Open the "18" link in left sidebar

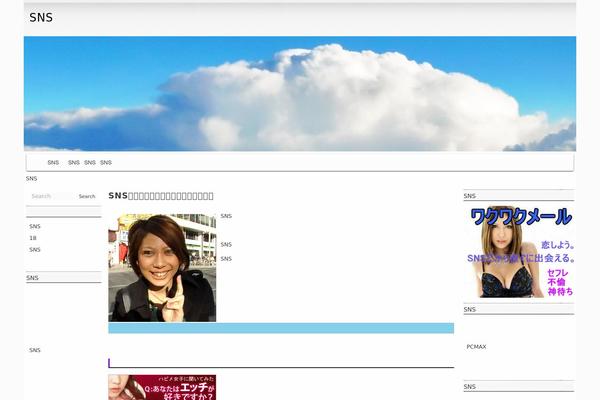coord(33,238)
